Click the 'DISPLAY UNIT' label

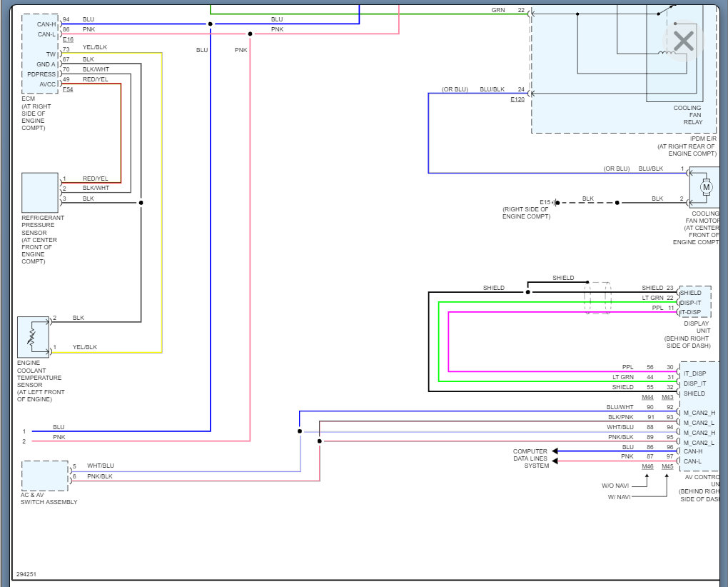697,327
